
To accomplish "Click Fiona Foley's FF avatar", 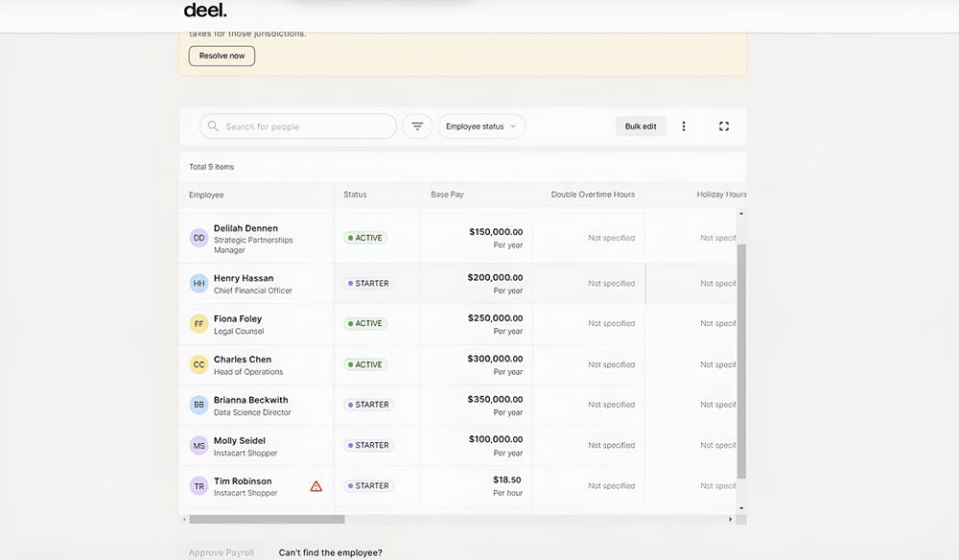I will (x=199, y=324).
